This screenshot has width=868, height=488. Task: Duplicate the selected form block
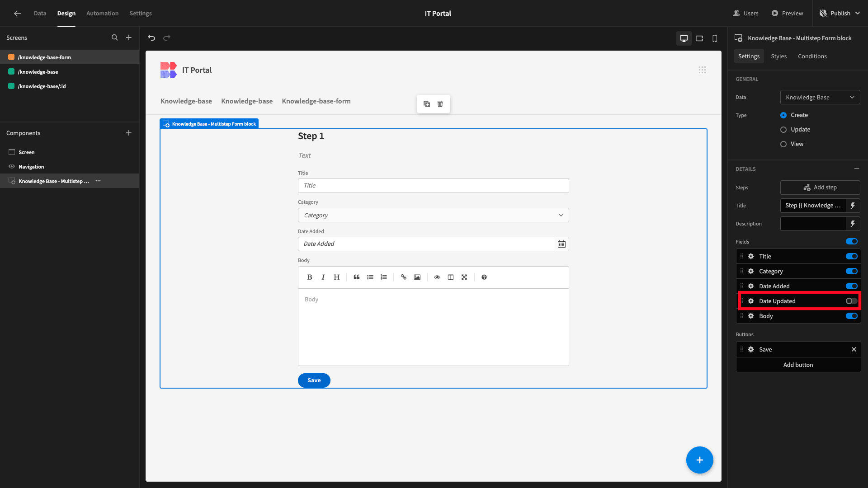tap(427, 104)
